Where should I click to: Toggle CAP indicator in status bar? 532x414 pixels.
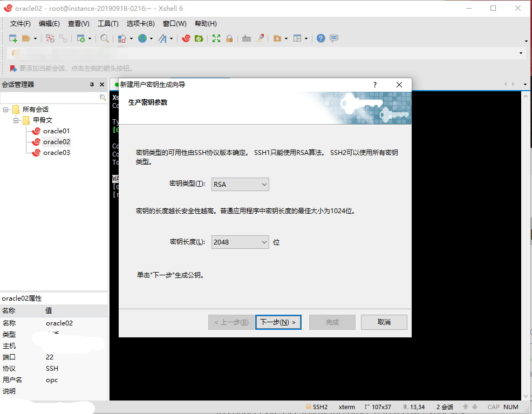point(493,406)
